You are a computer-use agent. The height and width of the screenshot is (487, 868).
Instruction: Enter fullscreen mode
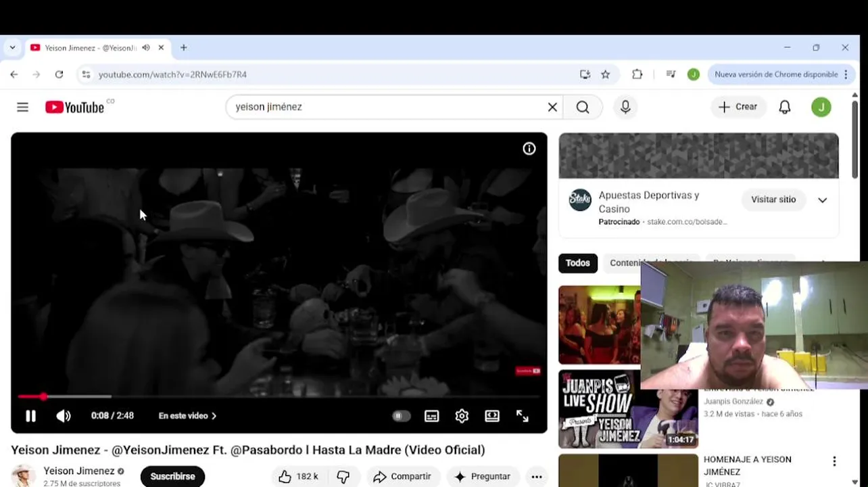pos(523,416)
